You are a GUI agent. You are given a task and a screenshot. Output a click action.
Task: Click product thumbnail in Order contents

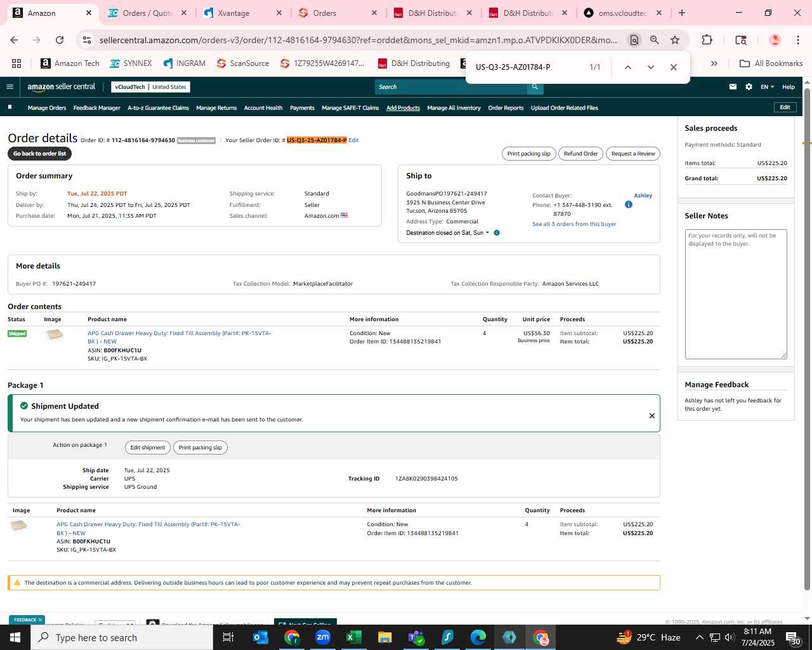coord(55,335)
